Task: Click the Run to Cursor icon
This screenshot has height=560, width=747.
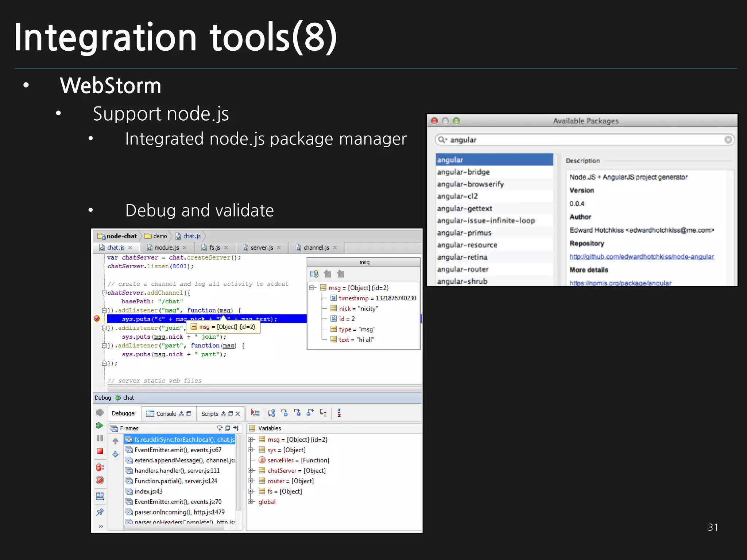Action: coord(323,413)
